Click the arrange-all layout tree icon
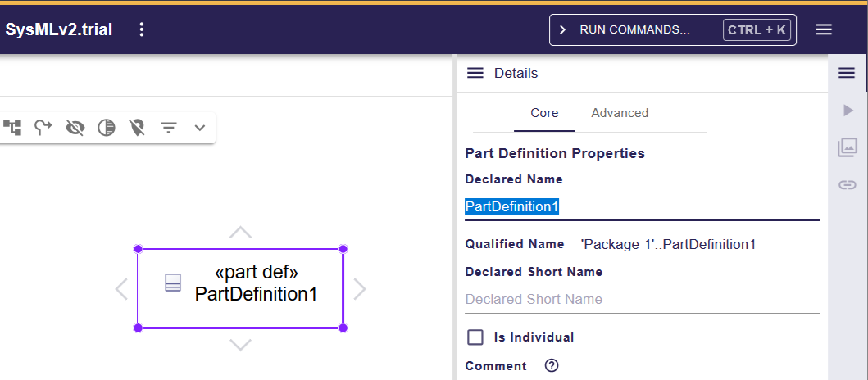Screen dimensions: 868x380 tap(12, 127)
